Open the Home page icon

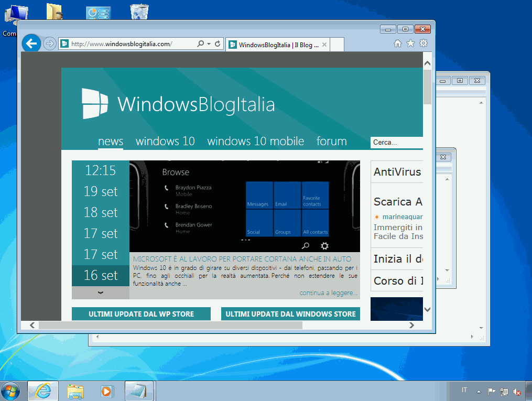tap(398, 44)
